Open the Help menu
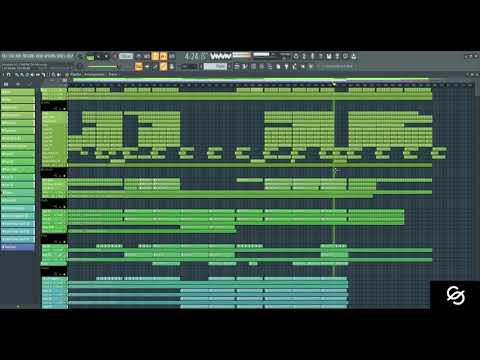This screenshot has width=480, height=360. (x=70, y=56)
